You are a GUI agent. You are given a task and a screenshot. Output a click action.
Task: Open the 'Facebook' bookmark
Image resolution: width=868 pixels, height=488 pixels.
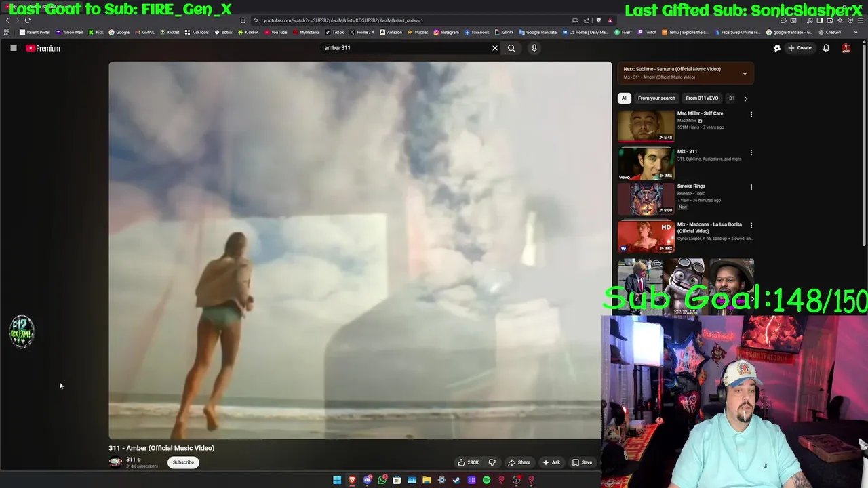coord(477,32)
